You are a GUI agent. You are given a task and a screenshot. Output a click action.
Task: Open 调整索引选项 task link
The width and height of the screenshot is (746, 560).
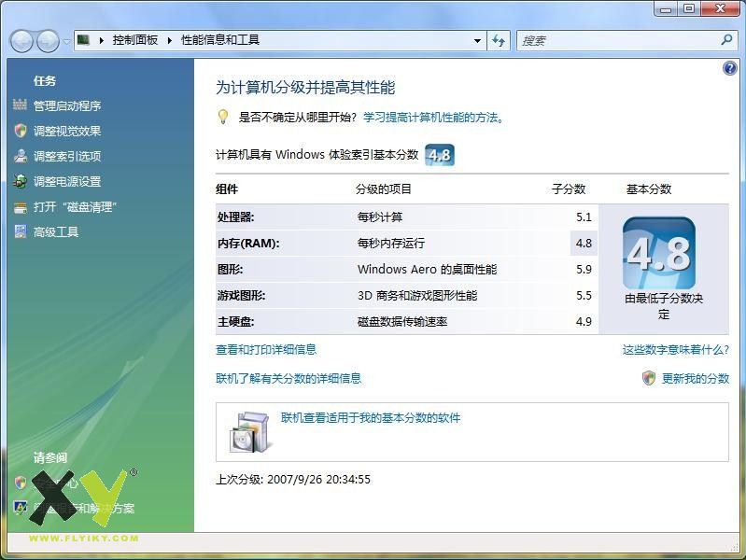tap(67, 156)
